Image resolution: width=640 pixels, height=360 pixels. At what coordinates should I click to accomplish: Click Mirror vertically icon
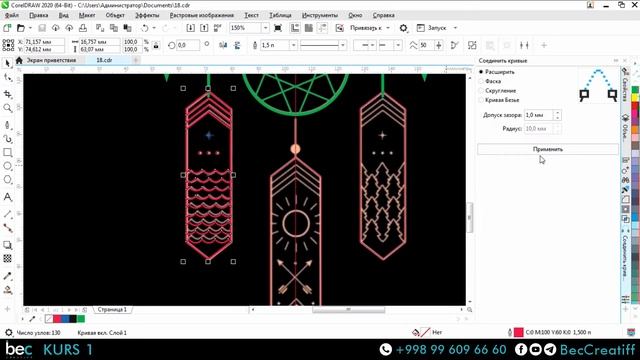(237, 45)
